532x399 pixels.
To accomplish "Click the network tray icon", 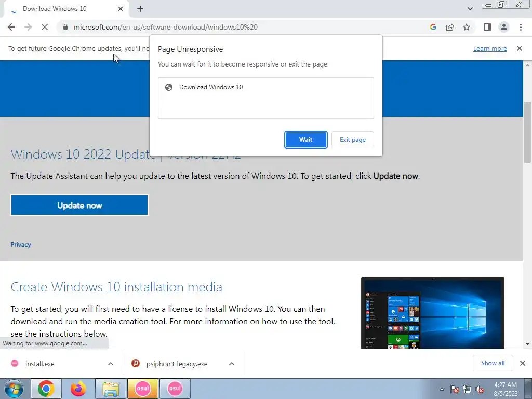I will click(x=467, y=390).
